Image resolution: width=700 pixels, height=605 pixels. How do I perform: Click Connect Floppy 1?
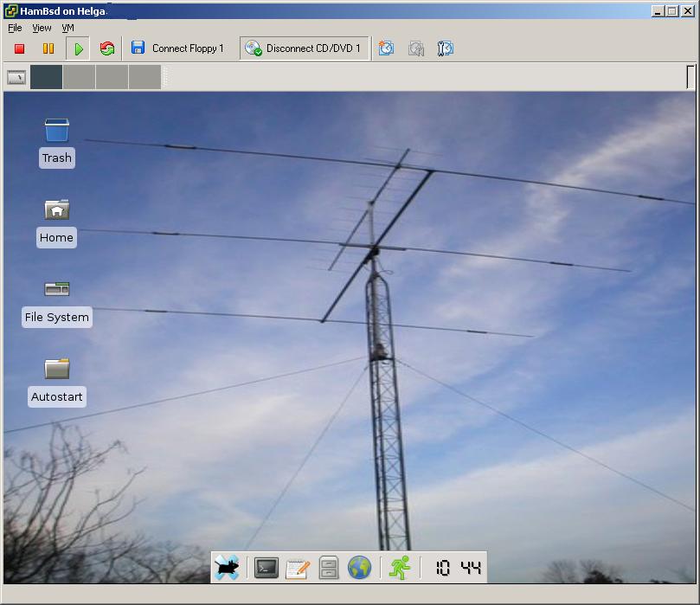click(x=178, y=48)
